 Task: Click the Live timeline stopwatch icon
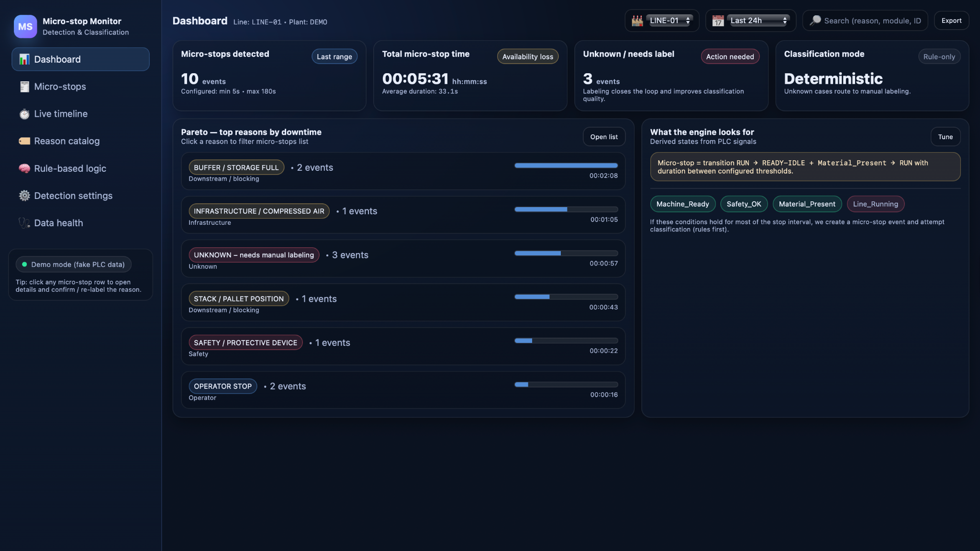tap(24, 114)
